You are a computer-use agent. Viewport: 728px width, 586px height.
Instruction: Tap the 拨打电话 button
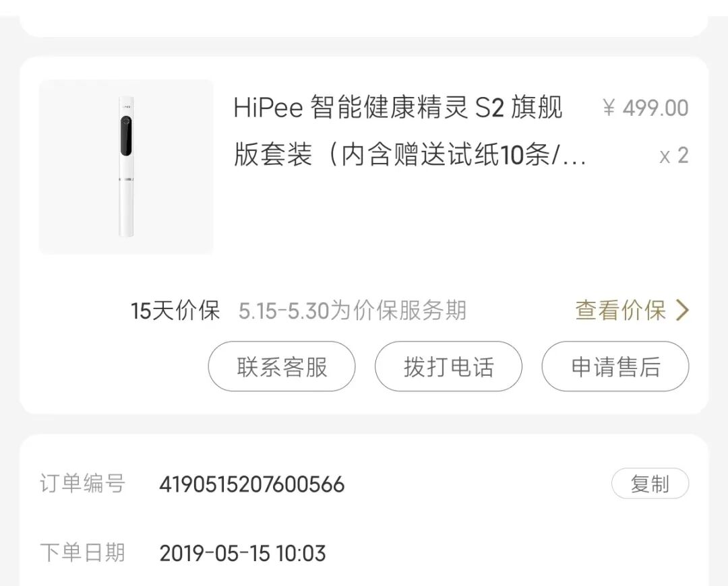coord(448,366)
